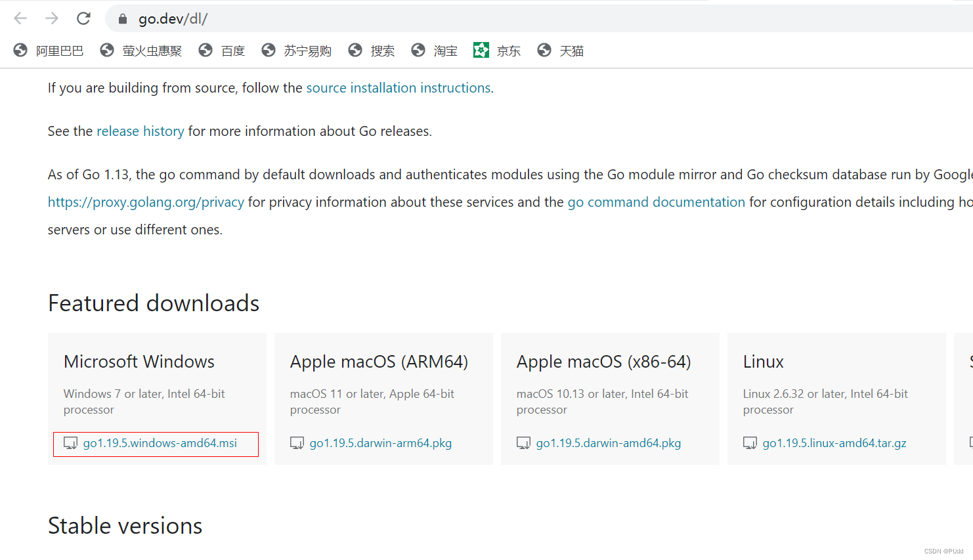Click the Linux 2.6.32 or later description

click(825, 402)
